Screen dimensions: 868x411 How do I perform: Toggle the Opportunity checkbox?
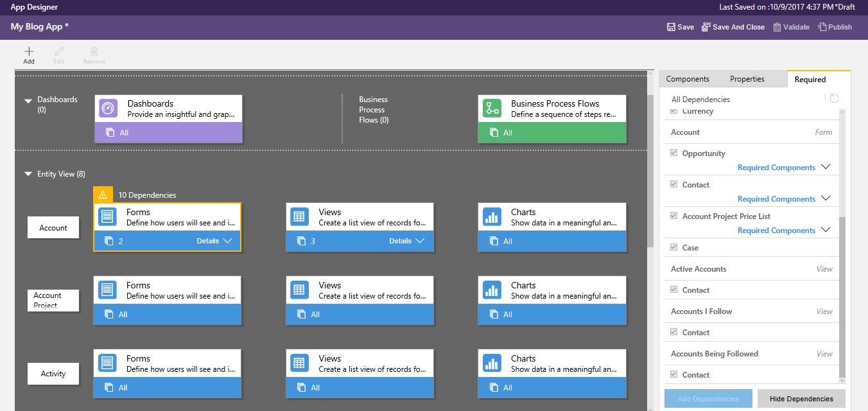click(673, 153)
